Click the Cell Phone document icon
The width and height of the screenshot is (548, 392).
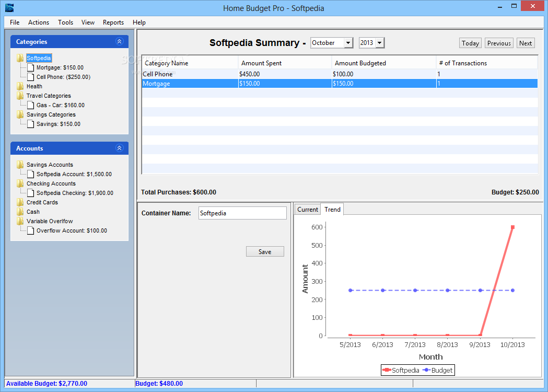(31, 77)
